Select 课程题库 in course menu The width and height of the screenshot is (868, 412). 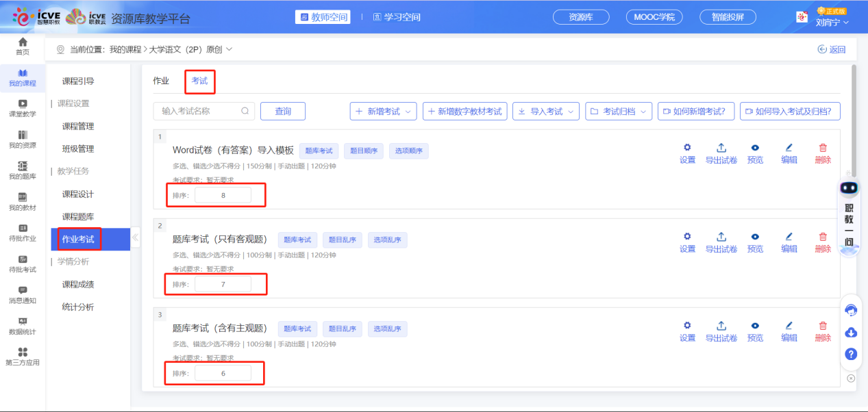click(78, 217)
